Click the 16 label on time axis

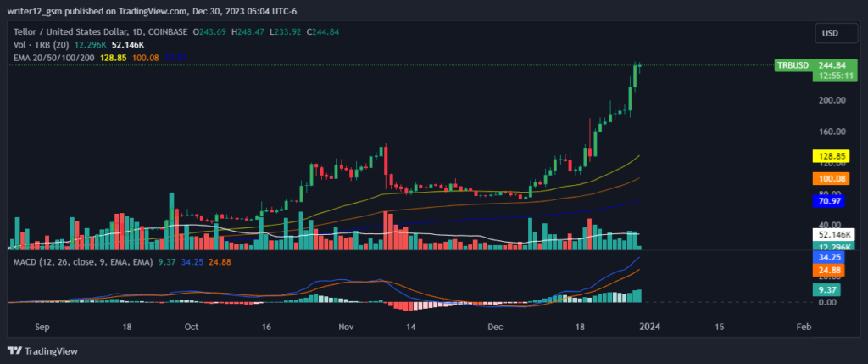click(x=266, y=328)
